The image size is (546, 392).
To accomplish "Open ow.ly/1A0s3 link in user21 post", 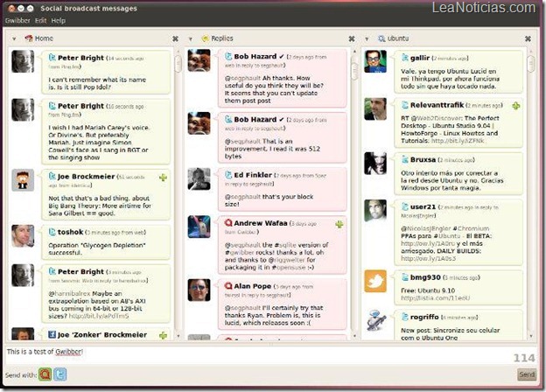I will pos(428,258).
